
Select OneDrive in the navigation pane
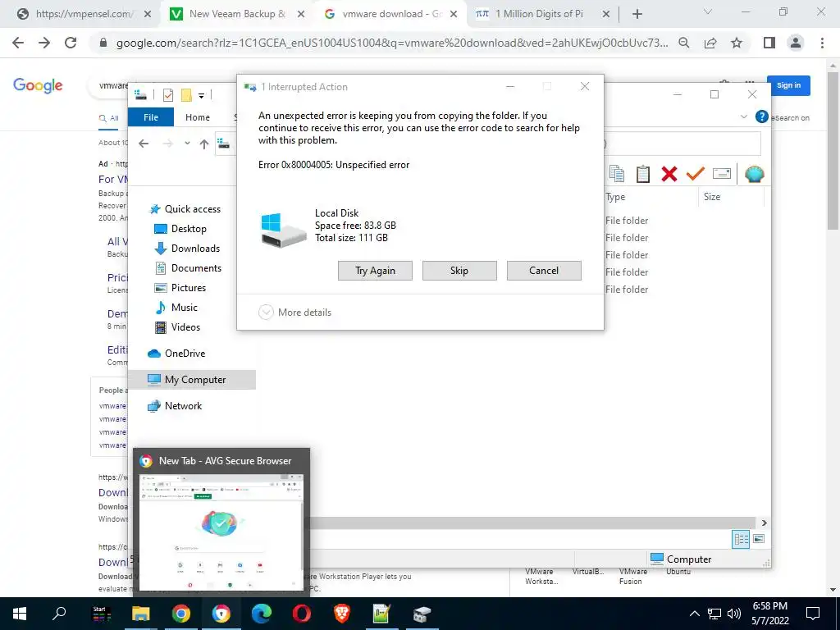[x=176, y=354]
